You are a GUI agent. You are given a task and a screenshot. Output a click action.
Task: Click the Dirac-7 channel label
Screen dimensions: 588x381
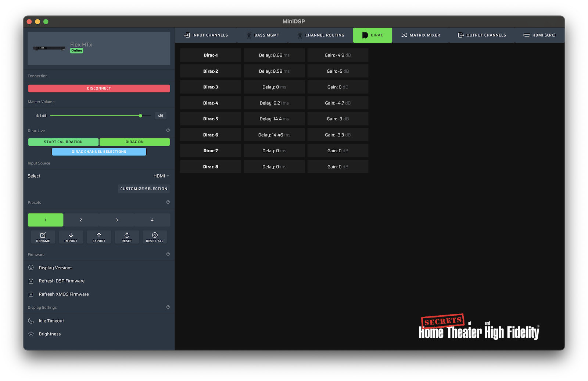pyautogui.click(x=211, y=151)
